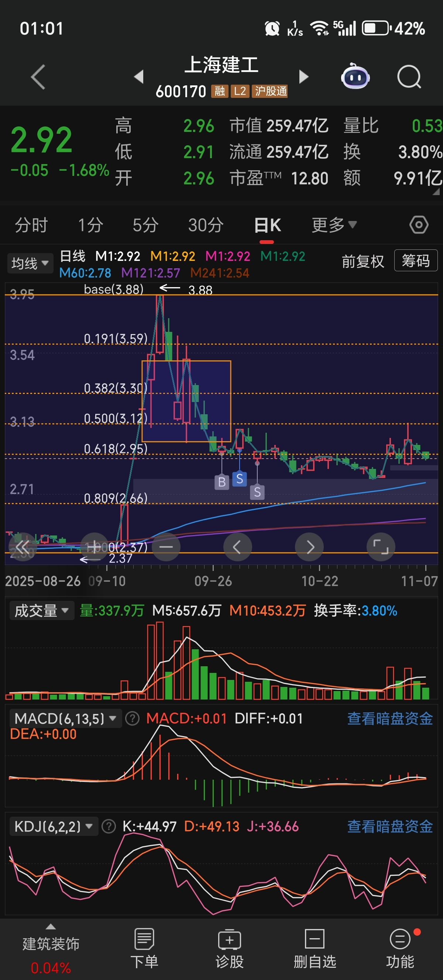The image size is (443, 980).
Task: Open KDJ help question icon
Action: click(109, 826)
